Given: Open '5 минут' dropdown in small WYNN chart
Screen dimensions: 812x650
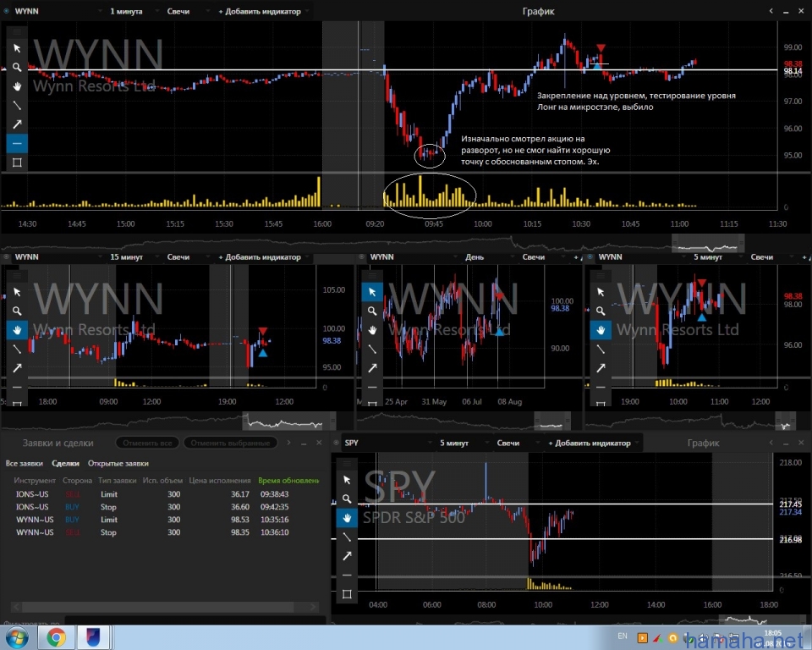Looking at the screenshot, I should coord(717,256).
